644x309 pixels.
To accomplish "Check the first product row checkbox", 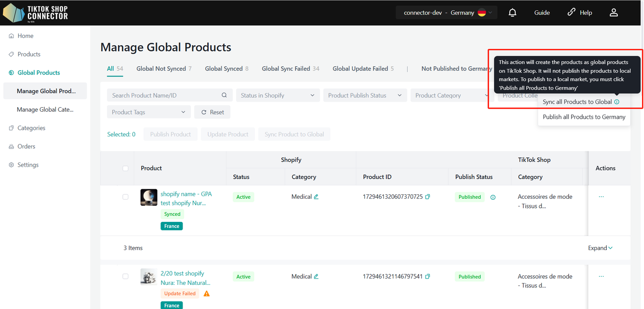I will click(x=125, y=197).
